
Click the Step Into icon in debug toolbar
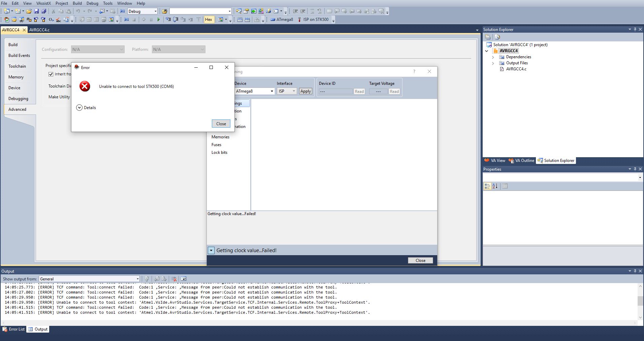tap(168, 20)
